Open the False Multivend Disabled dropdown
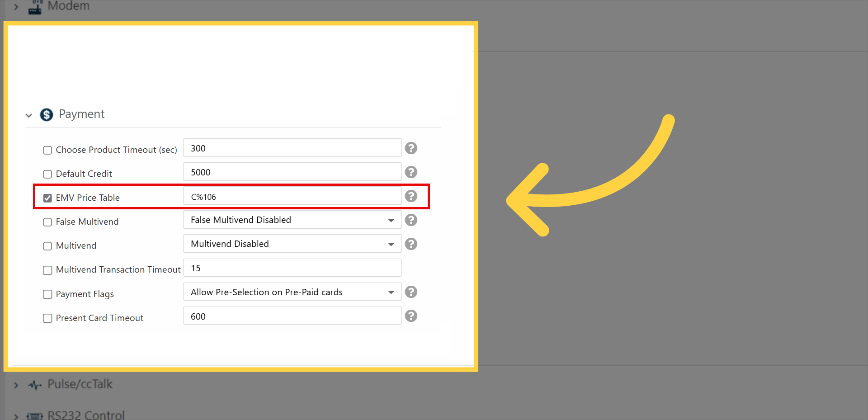The image size is (868, 420). [x=292, y=220]
